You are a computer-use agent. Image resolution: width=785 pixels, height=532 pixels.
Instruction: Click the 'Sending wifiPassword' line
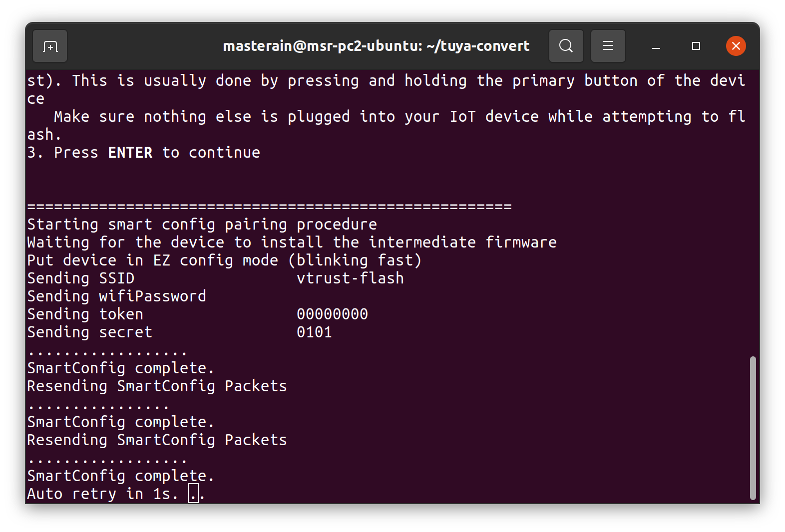coord(116,296)
